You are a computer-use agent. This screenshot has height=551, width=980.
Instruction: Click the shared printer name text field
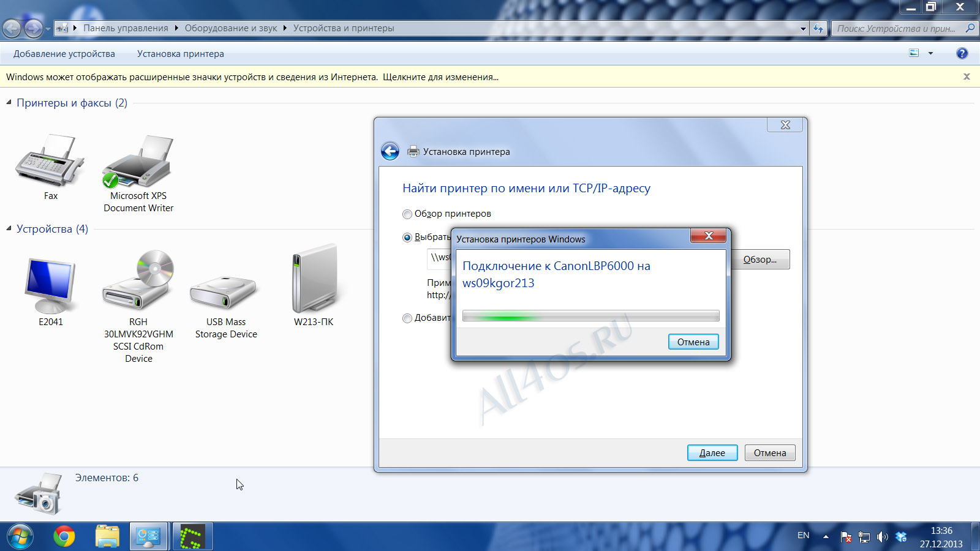pos(439,258)
